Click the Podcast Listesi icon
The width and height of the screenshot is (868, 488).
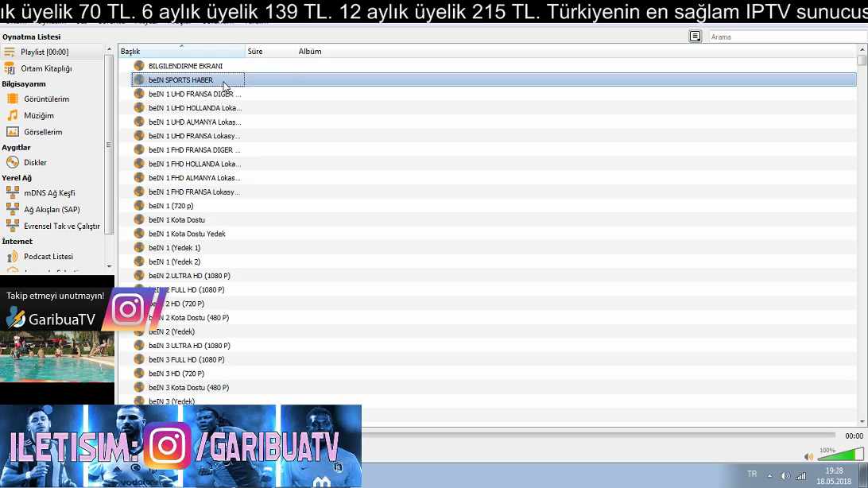click(x=12, y=257)
